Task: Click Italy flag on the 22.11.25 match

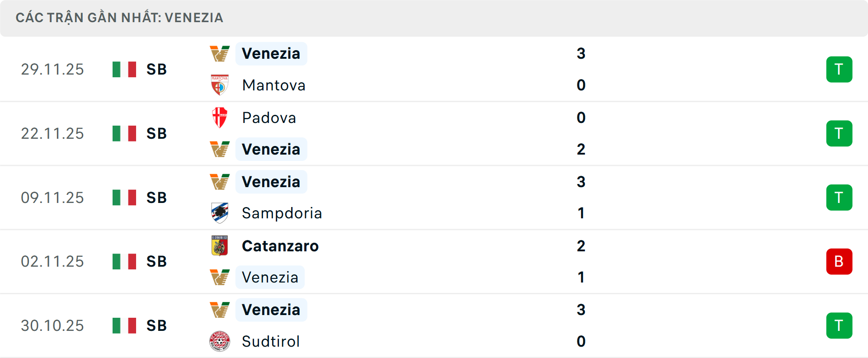Action: coord(124,133)
